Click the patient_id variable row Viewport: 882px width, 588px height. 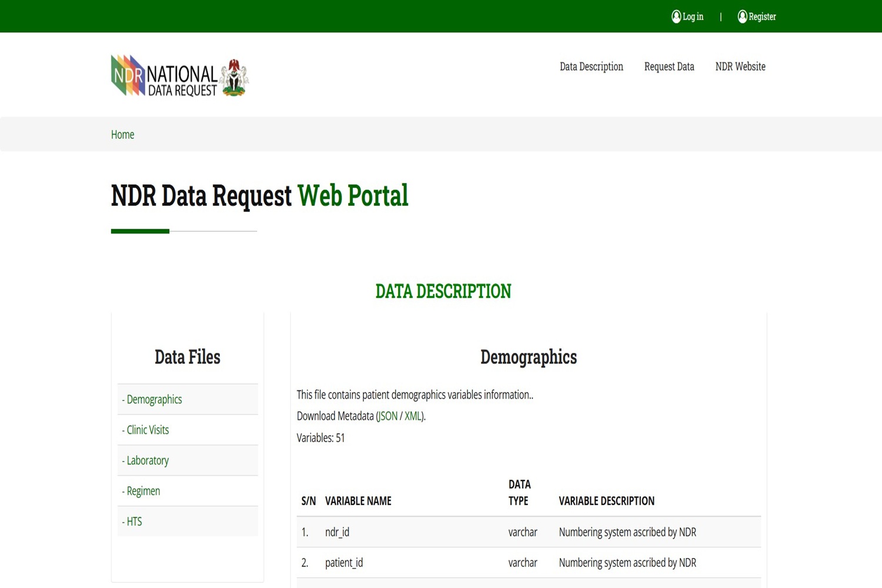344,563
